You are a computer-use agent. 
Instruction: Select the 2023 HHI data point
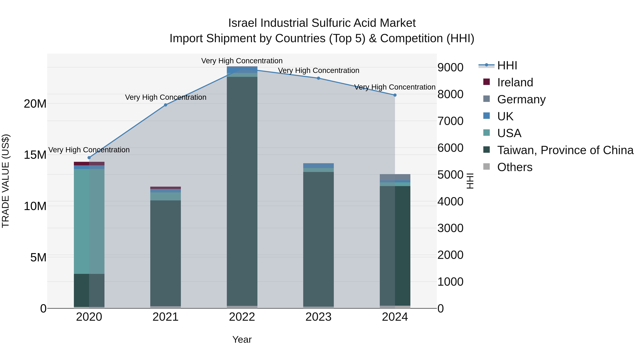318,78
